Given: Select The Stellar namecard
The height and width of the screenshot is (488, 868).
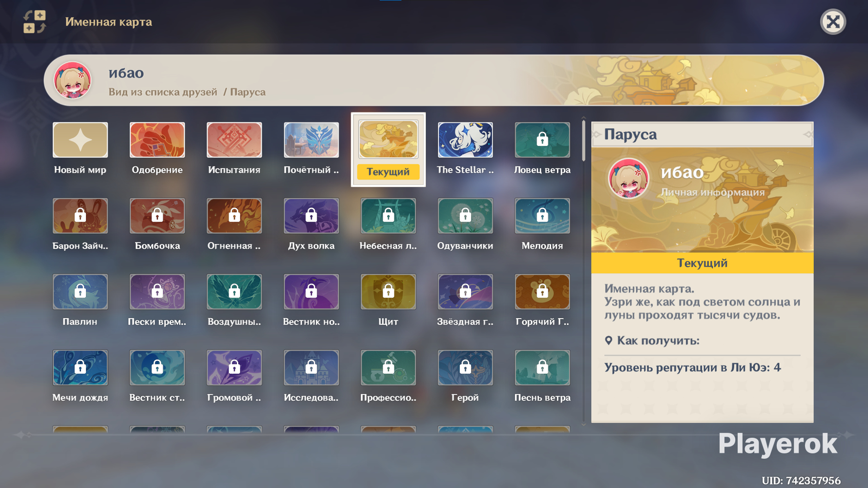Looking at the screenshot, I should coord(465,140).
